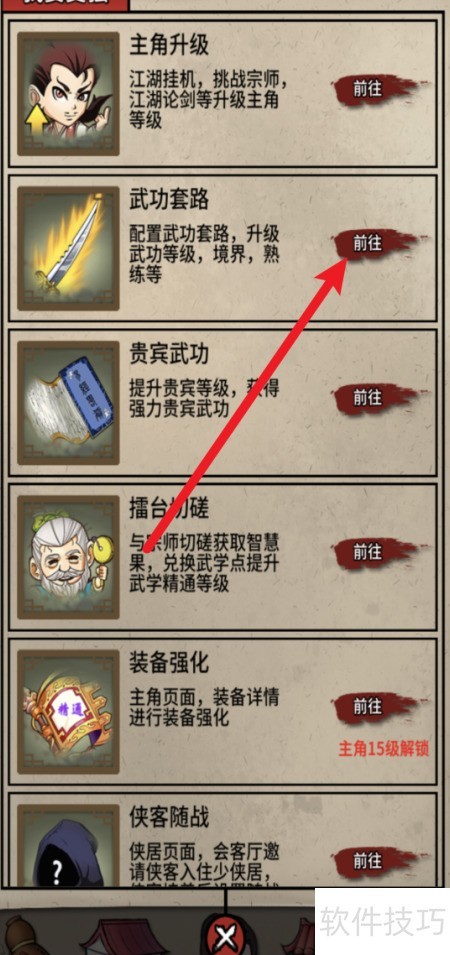Close the panel with the red X
450x955 pixels.
[x=225, y=935]
